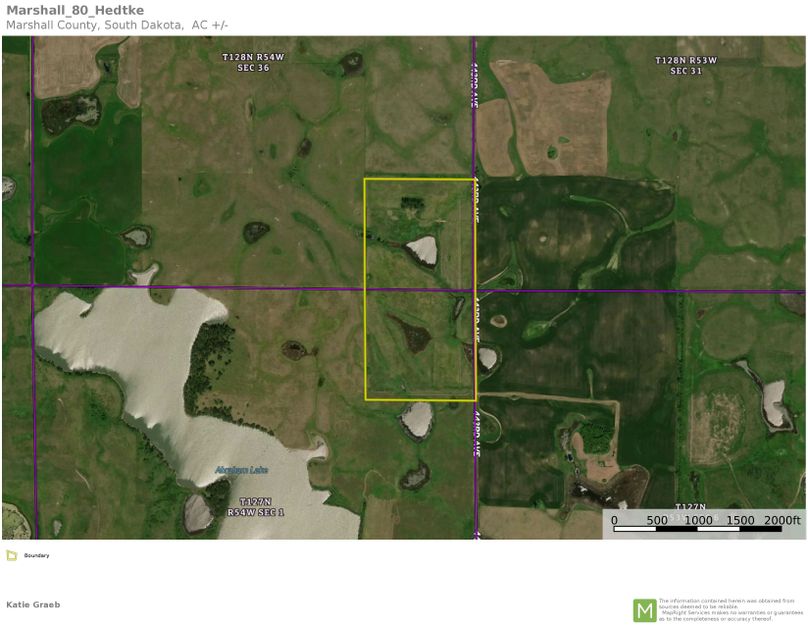Click the 2000ft mark on scale bar
The image size is (808, 625).
782,520
